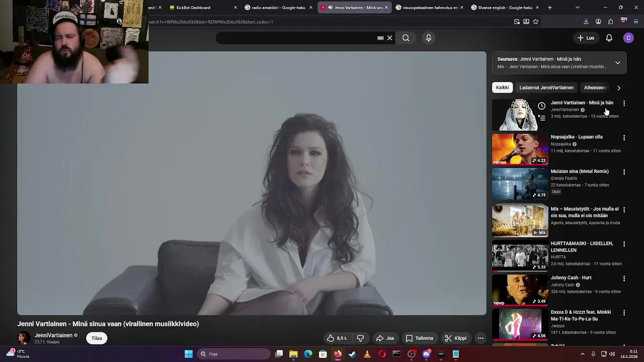Viewport: 644px width, 362px height.
Task: Show more filter chips with right arrow
Action: click(619, 88)
